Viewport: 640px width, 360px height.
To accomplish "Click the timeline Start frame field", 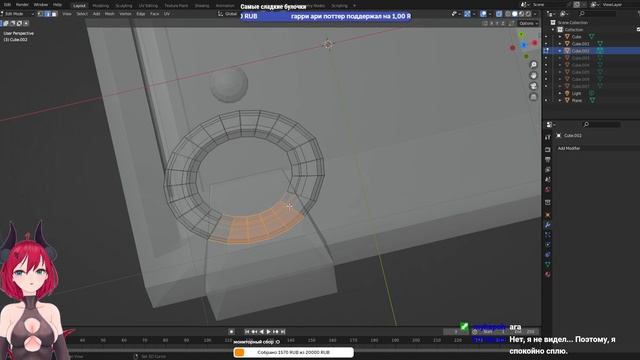I will pyautogui.click(x=493, y=332).
